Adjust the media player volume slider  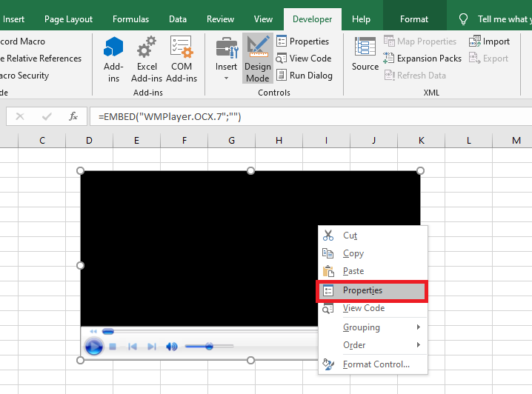click(208, 346)
